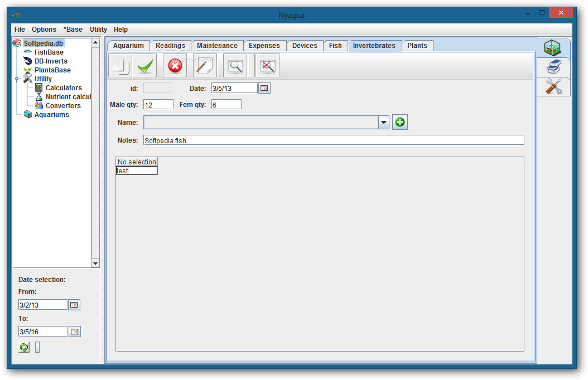Switch to the Fish tab
The image size is (588, 380).
coord(336,45)
